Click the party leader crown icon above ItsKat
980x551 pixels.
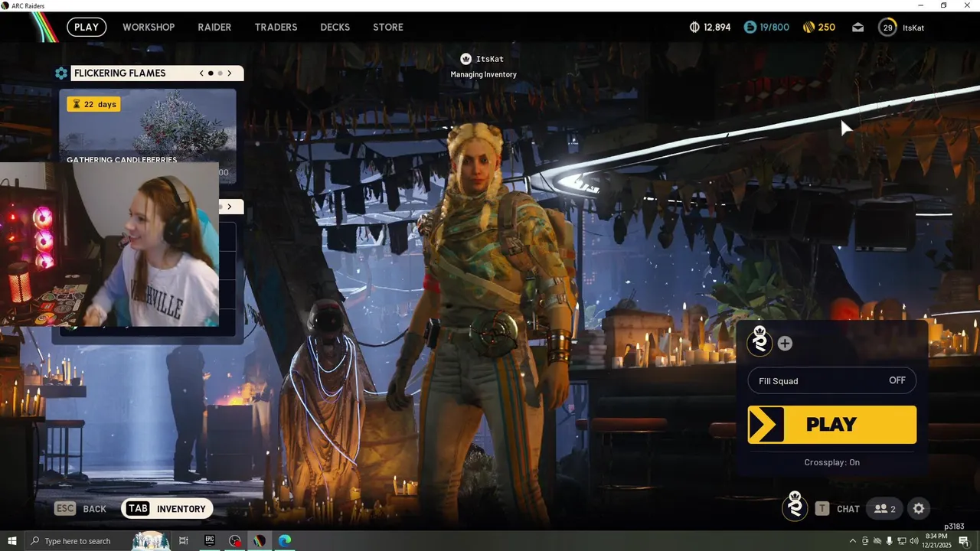coord(465,59)
